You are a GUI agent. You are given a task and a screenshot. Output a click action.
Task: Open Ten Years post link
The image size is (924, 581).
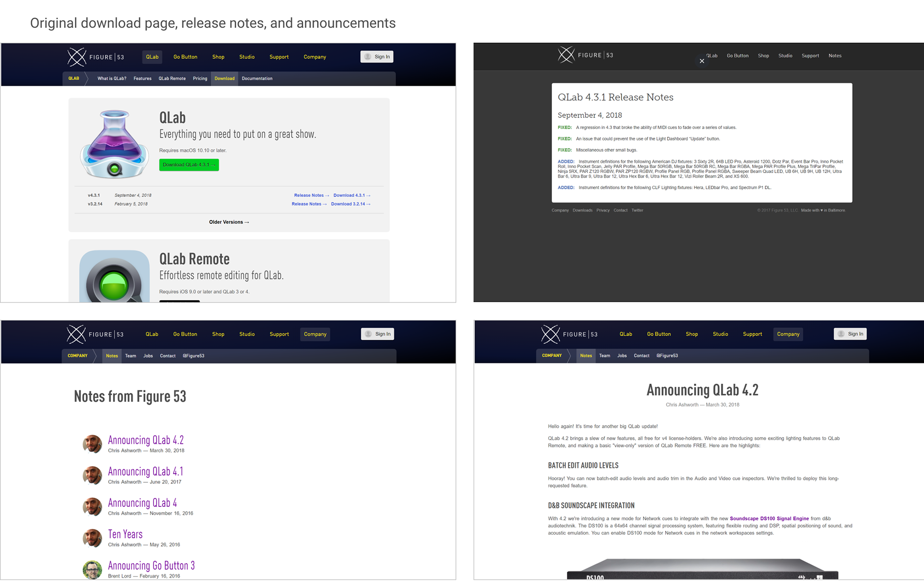(x=125, y=534)
